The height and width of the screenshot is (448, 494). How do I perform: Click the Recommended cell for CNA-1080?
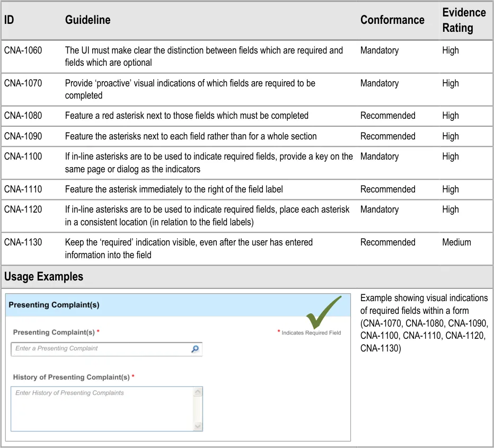[387, 116]
